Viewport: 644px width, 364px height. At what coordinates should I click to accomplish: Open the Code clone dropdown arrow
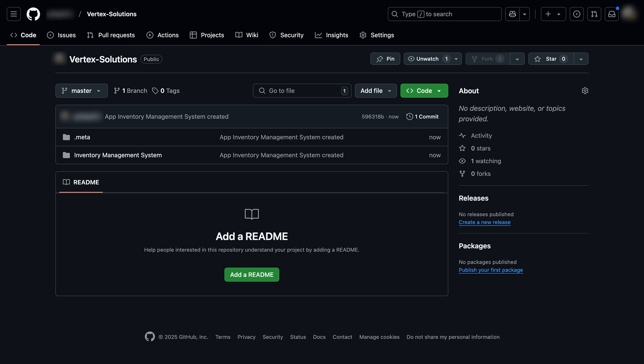(439, 91)
